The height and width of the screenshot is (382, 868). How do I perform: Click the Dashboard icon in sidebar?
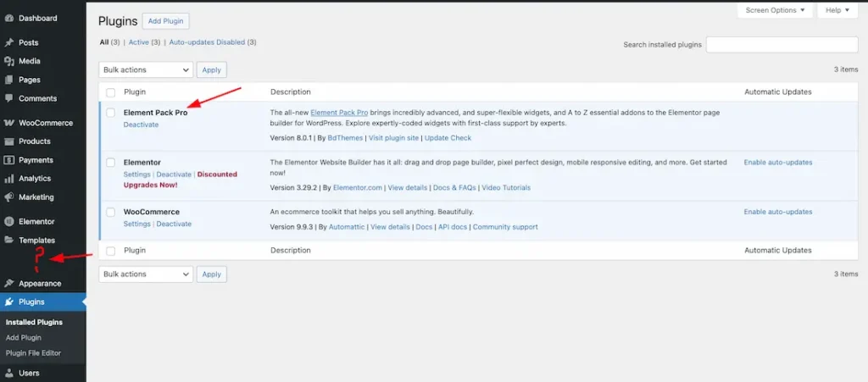(9, 18)
